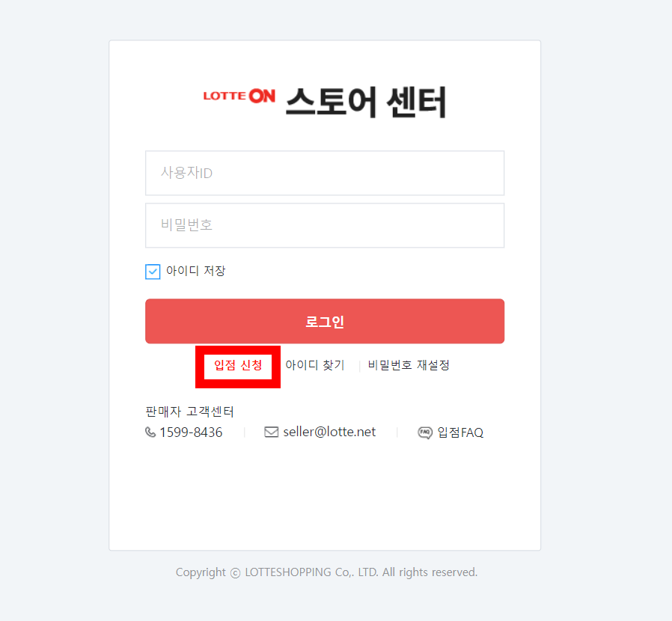The width and height of the screenshot is (672, 621).
Task: Focus the 사용자ID input field
Action: coord(325,173)
